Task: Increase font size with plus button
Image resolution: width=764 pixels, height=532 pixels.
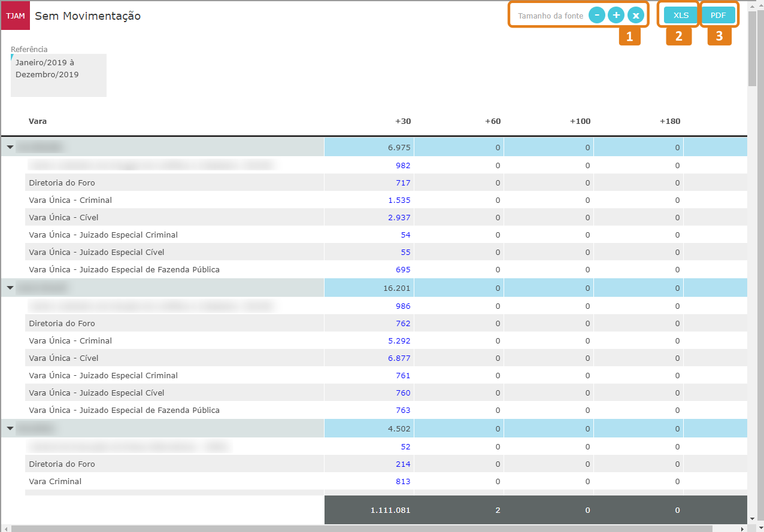Action: [616, 16]
